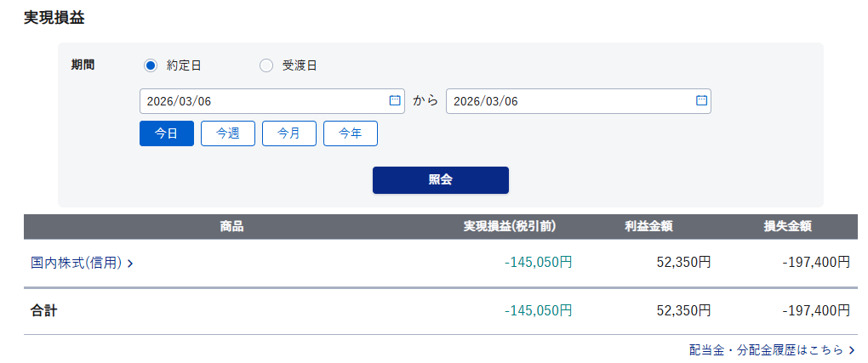The width and height of the screenshot is (868, 363).
Task: Open the end date calendar picker
Action: click(x=701, y=100)
